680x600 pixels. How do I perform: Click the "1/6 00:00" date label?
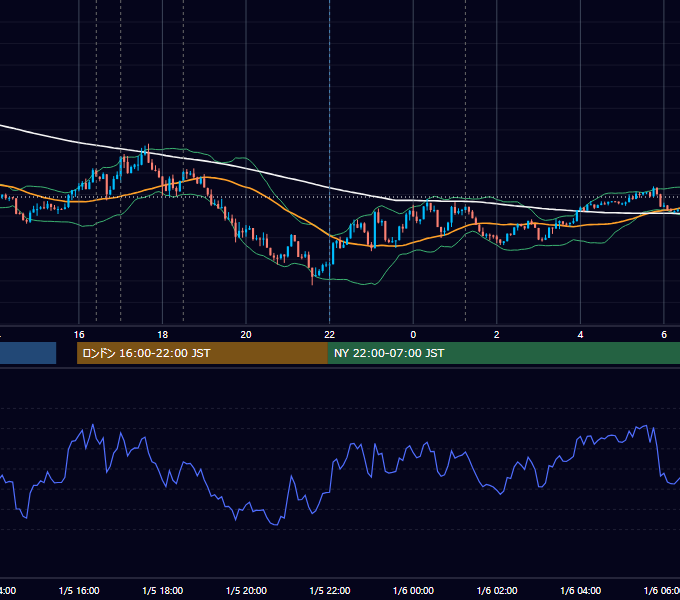pyautogui.click(x=413, y=590)
